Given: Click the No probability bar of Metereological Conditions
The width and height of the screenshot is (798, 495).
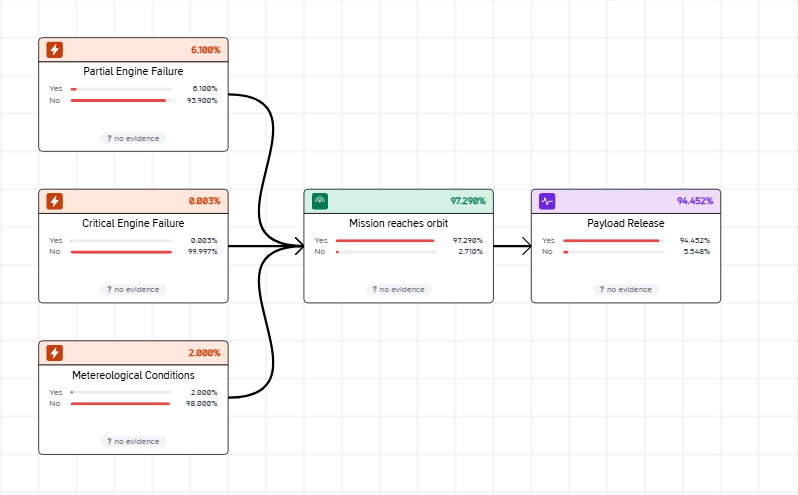Looking at the screenshot, I should 121,403.
